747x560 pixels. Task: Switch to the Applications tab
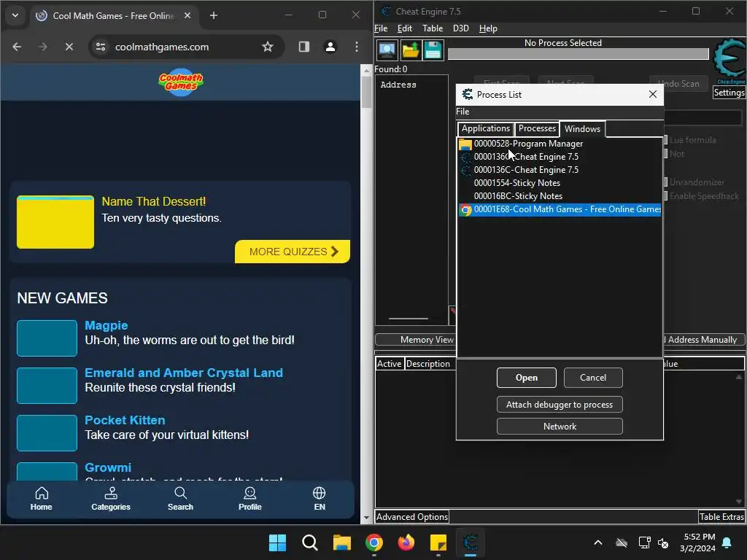coord(485,128)
